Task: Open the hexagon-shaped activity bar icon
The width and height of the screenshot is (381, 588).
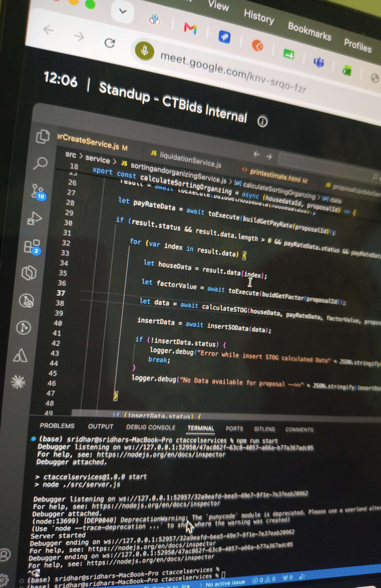Action: (x=29, y=273)
